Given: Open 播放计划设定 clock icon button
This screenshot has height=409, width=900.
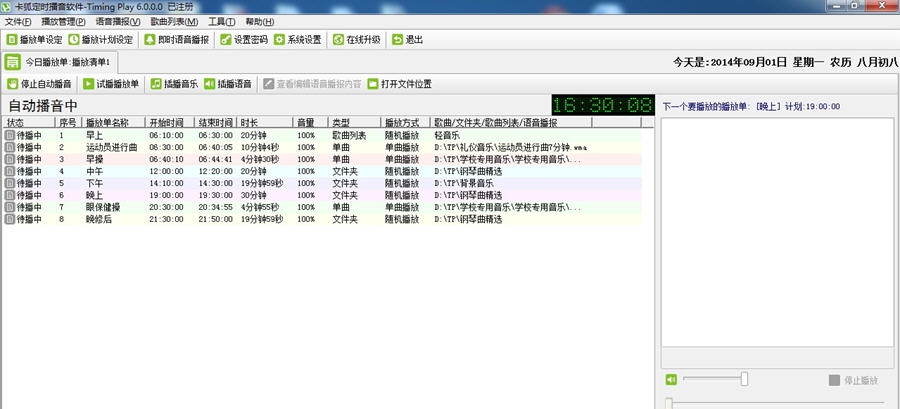Looking at the screenshot, I should click(100, 40).
